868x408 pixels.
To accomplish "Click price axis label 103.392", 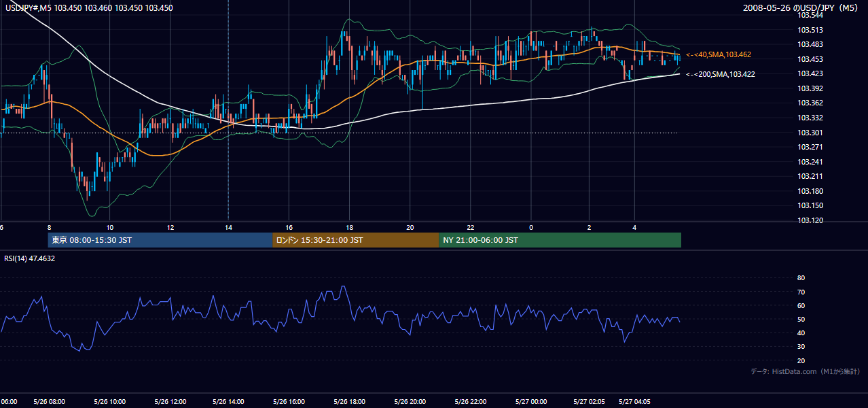I will (x=810, y=88).
